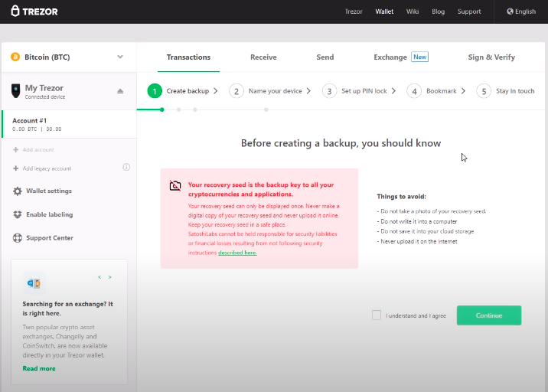Click the Things to avoid heading
548x392 pixels.
point(401,197)
